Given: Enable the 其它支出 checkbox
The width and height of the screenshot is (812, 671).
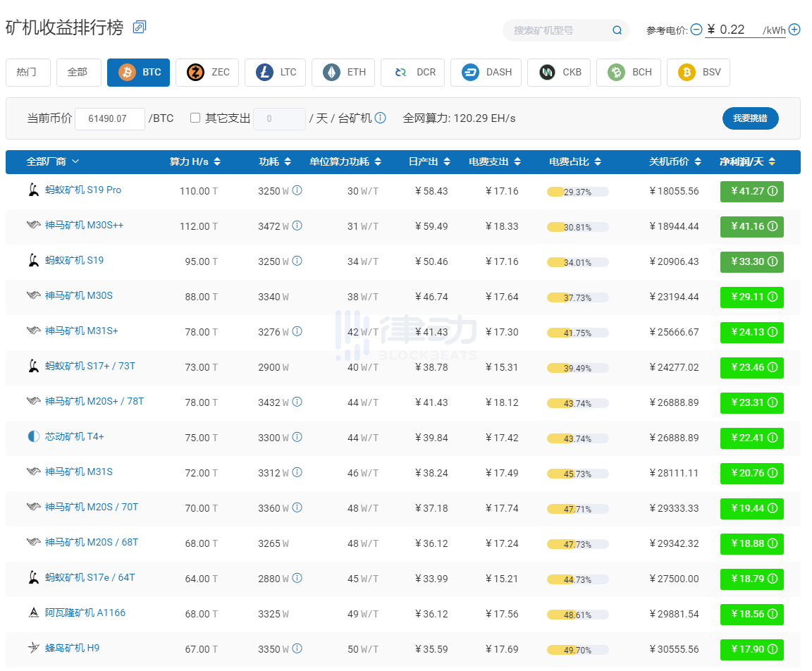Looking at the screenshot, I should 195,118.
